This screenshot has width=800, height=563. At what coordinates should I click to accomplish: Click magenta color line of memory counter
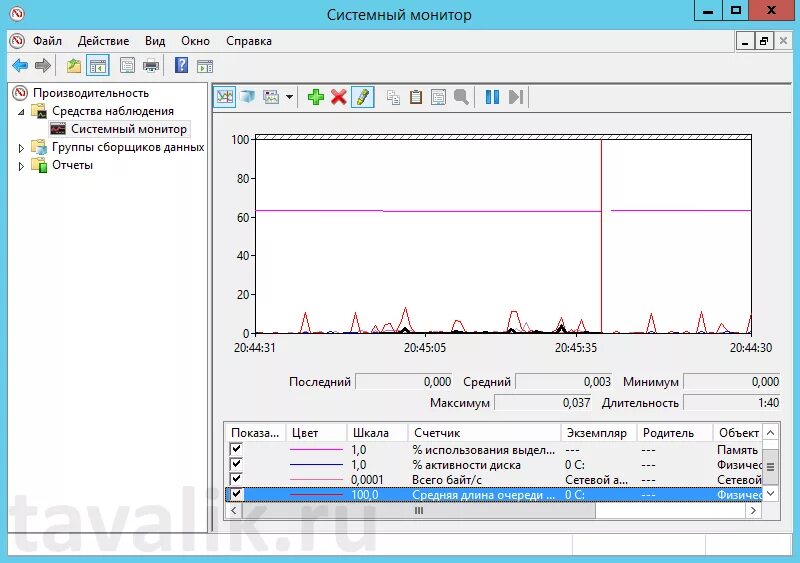tap(316, 450)
